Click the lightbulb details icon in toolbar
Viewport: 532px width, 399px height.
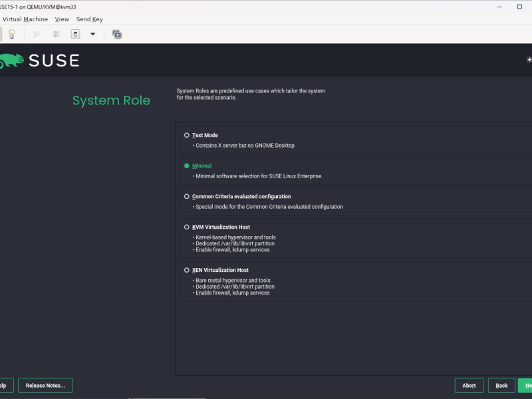point(12,34)
